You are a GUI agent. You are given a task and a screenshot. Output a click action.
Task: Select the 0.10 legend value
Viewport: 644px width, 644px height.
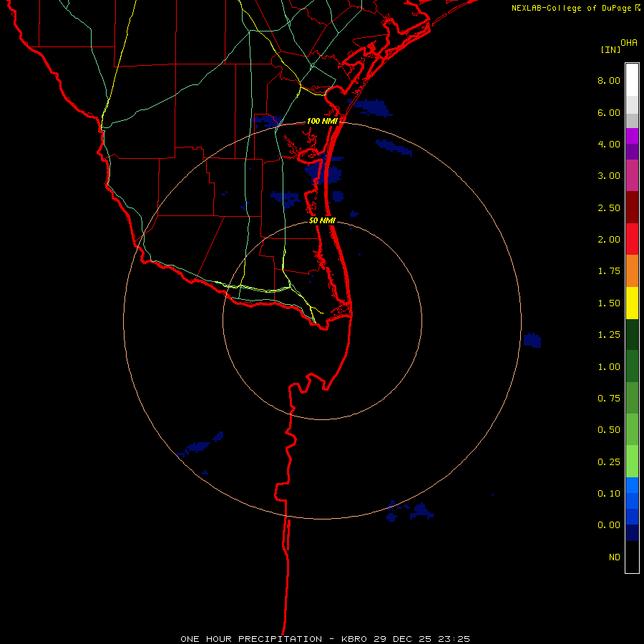609,494
